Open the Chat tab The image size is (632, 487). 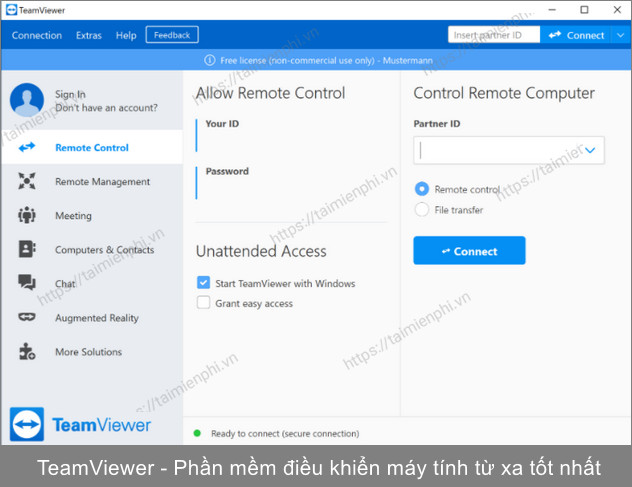[92, 283]
